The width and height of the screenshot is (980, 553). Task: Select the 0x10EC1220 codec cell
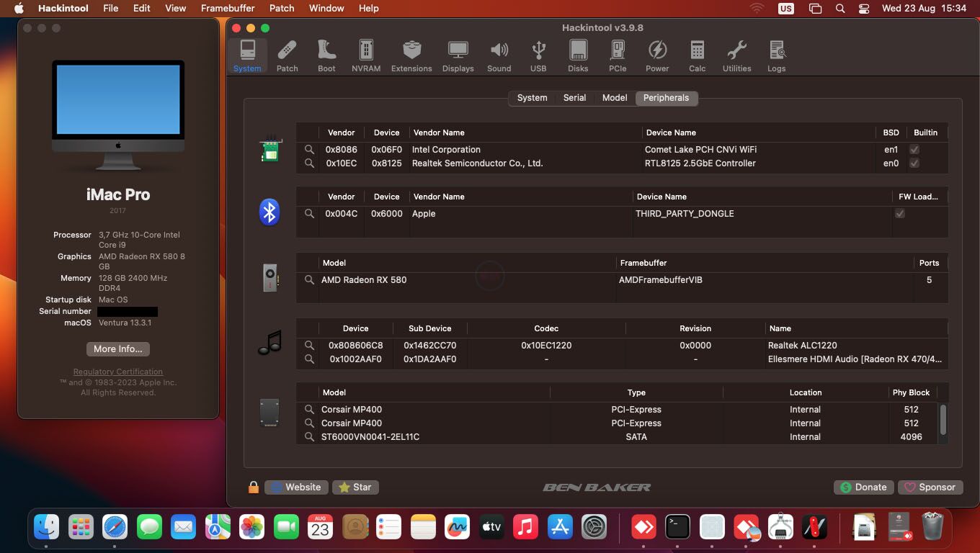coord(546,345)
